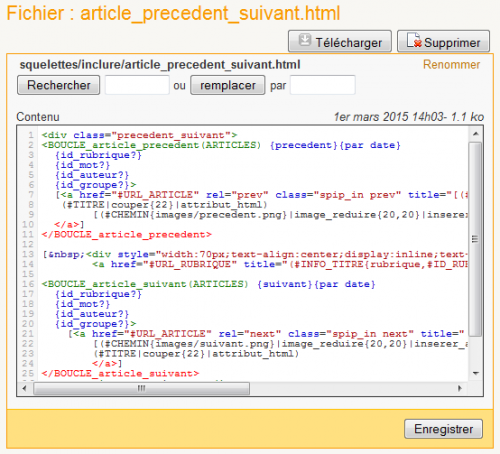
Task: Click the horizontal scrollbar thumb
Action: click(x=141, y=388)
